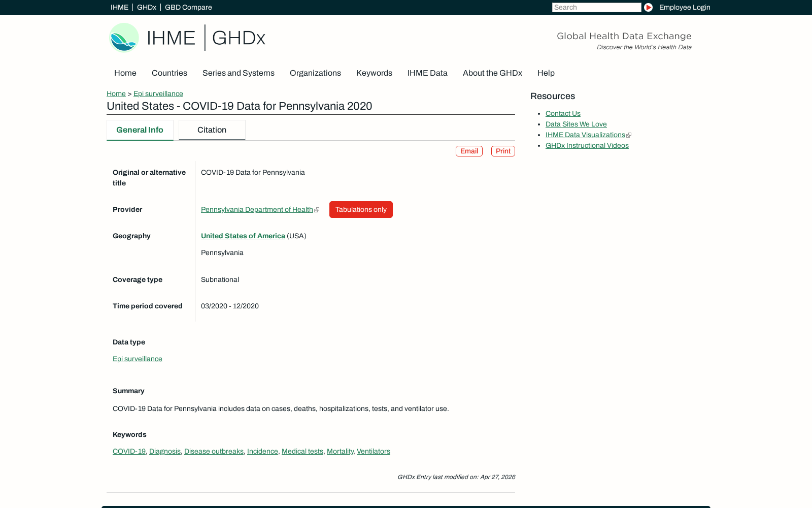Open Organizations menu item
This screenshot has height=508, width=812.
[315, 73]
